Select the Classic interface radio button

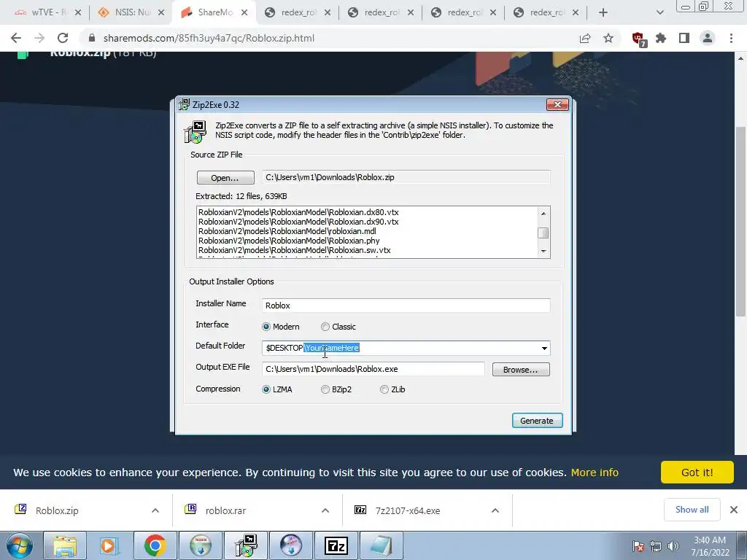(325, 327)
